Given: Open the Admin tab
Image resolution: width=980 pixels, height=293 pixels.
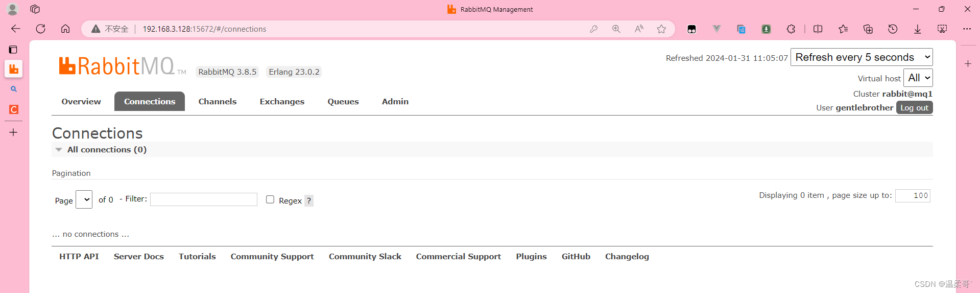Looking at the screenshot, I should point(395,101).
